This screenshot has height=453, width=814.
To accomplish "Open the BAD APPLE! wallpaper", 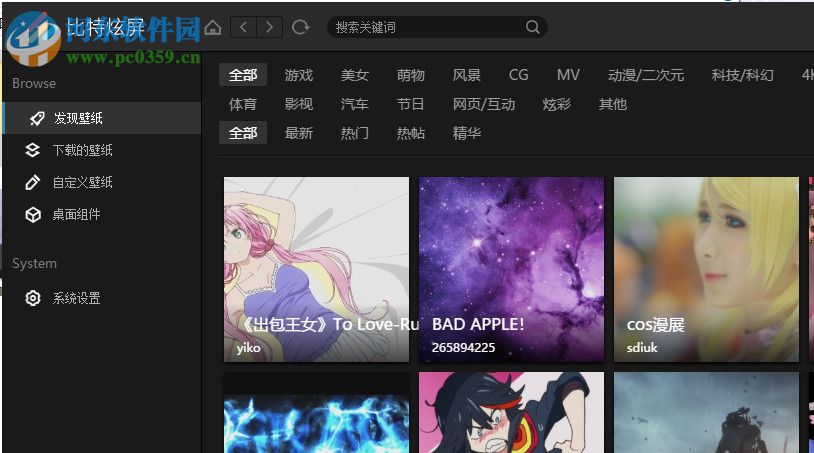I will click(x=511, y=269).
